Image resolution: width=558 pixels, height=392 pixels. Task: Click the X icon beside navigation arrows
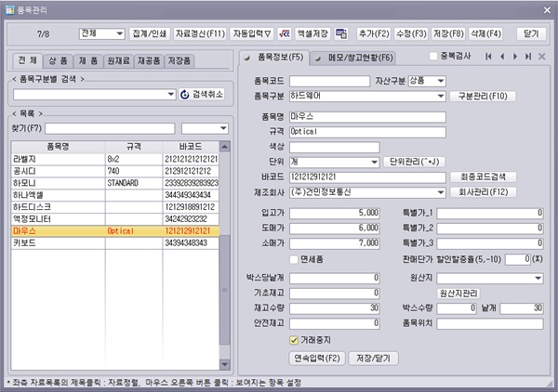click(x=542, y=57)
